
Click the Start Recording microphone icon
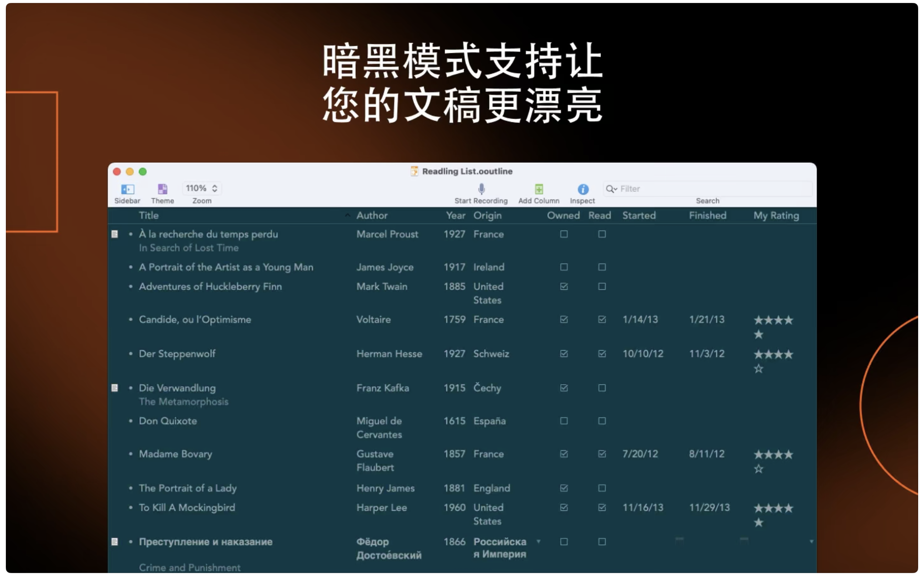tap(481, 189)
